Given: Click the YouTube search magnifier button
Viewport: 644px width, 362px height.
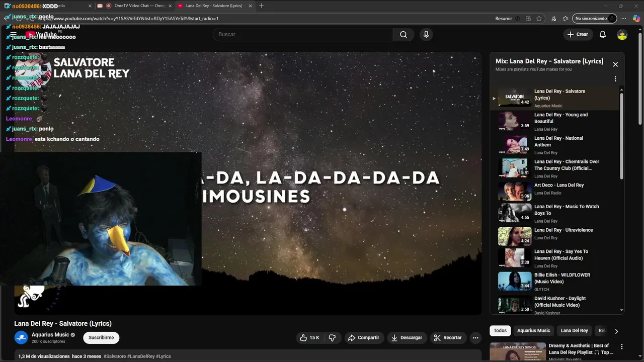Looking at the screenshot, I should (x=404, y=34).
